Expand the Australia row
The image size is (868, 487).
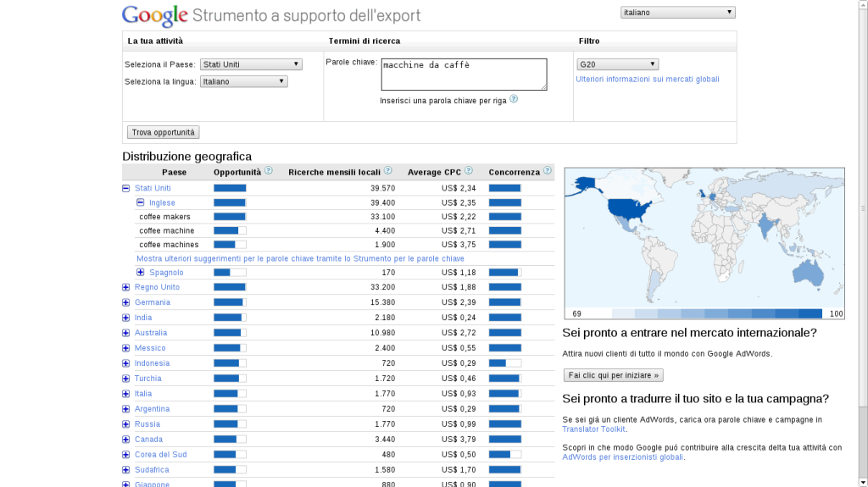(125, 333)
